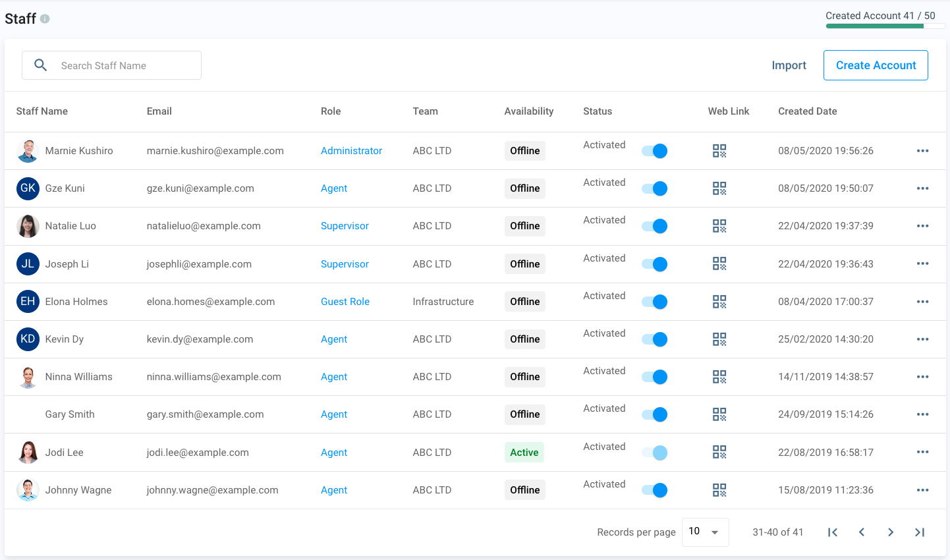This screenshot has width=950, height=560.
Task: Click the Import link
Action: coord(789,65)
